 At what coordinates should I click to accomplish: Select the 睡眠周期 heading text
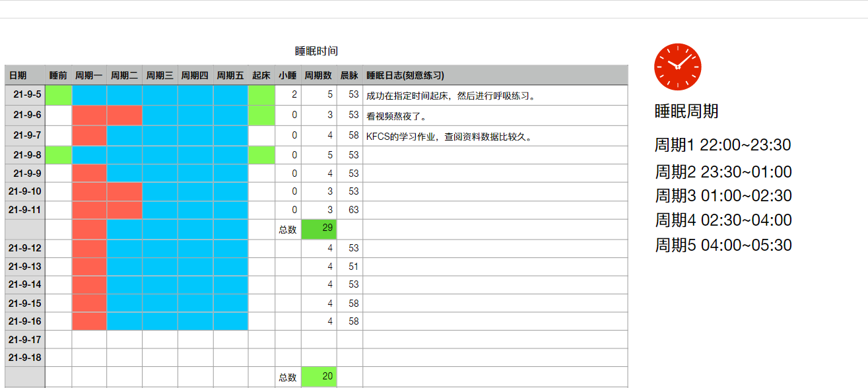(x=686, y=112)
